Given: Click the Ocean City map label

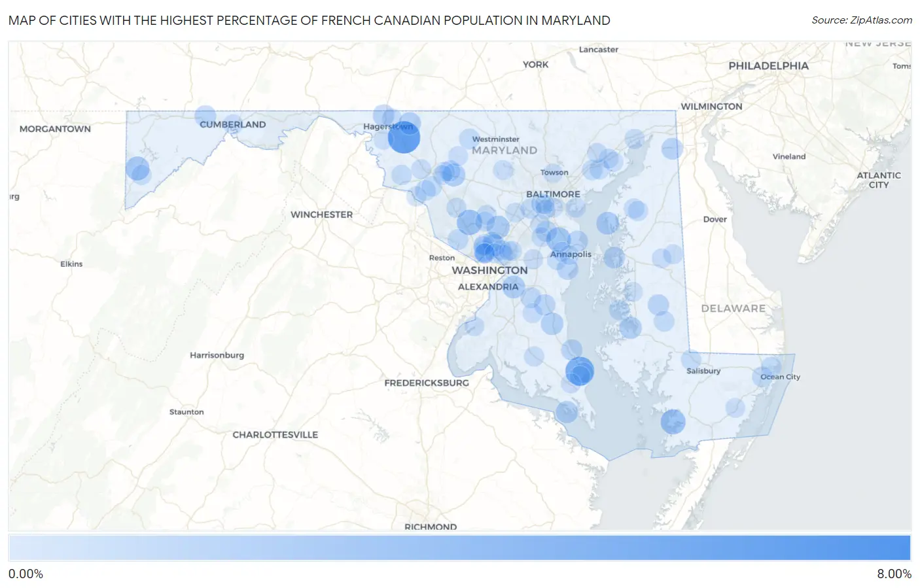Looking at the screenshot, I should [780, 377].
